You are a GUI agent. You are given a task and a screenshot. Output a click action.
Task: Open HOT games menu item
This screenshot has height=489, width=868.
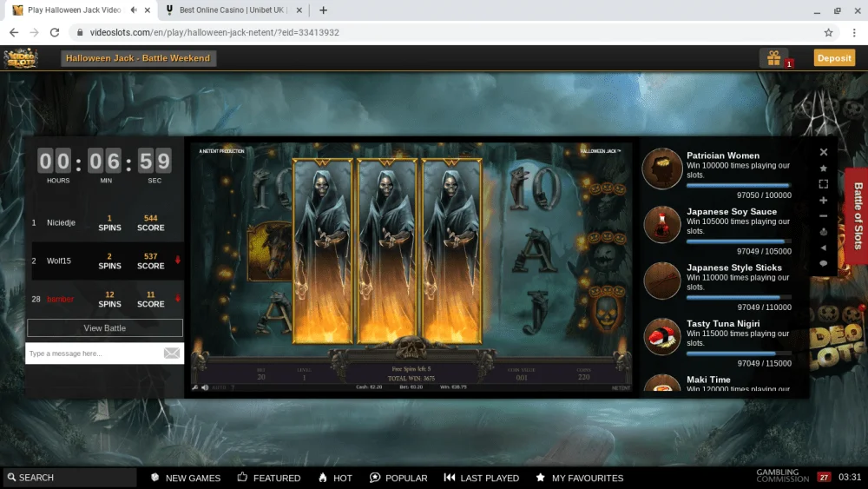[335, 478]
